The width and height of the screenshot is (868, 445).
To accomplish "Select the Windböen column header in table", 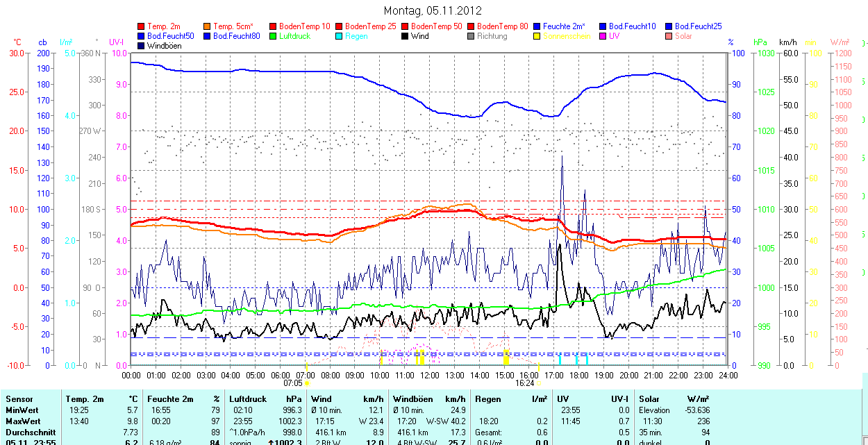I will tap(412, 399).
